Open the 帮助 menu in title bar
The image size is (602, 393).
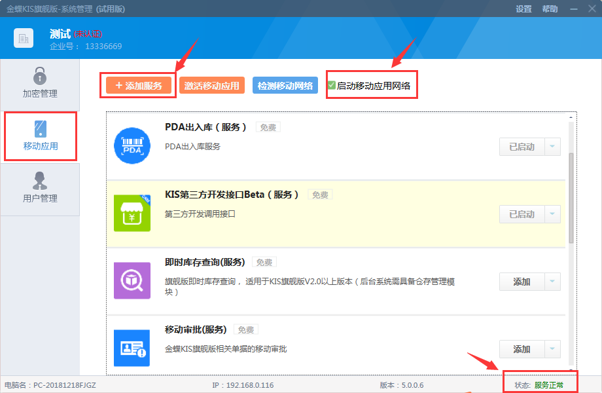(x=550, y=9)
